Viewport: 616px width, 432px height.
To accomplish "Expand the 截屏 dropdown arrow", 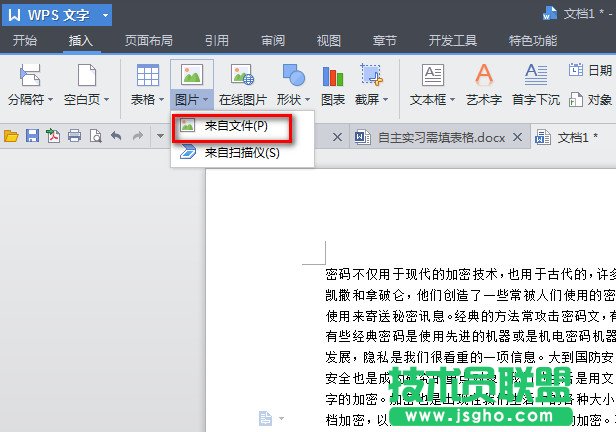I will (x=385, y=100).
